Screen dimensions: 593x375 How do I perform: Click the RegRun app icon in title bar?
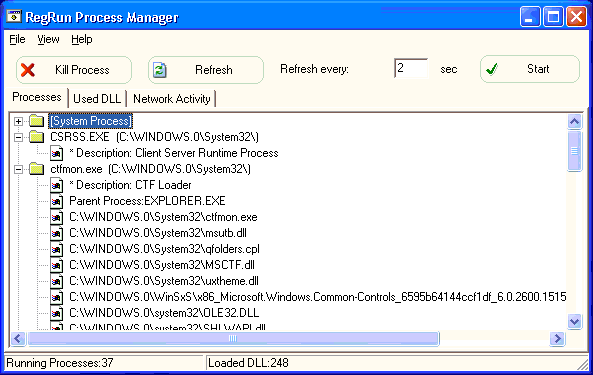(14, 17)
